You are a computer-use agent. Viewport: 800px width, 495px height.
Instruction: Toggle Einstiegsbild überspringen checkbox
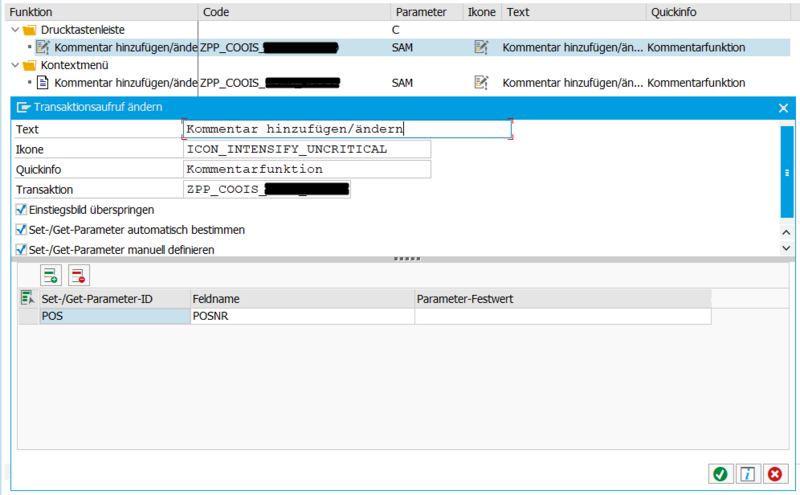point(21,209)
